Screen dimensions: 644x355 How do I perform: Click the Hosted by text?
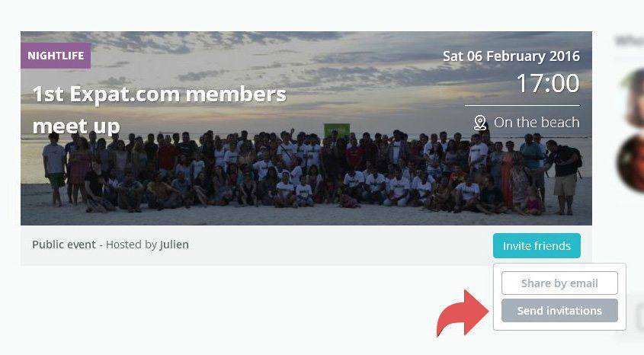point(131,245)
